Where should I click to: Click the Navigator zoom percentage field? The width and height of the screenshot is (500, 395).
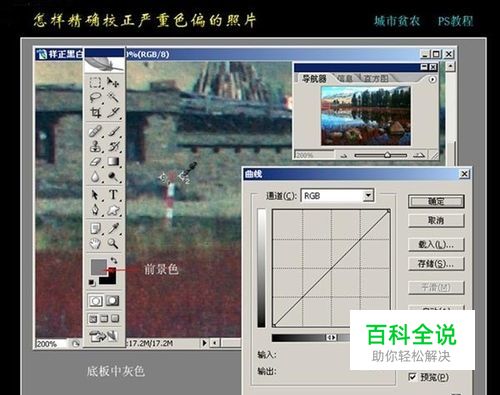(x=314, y=155)
